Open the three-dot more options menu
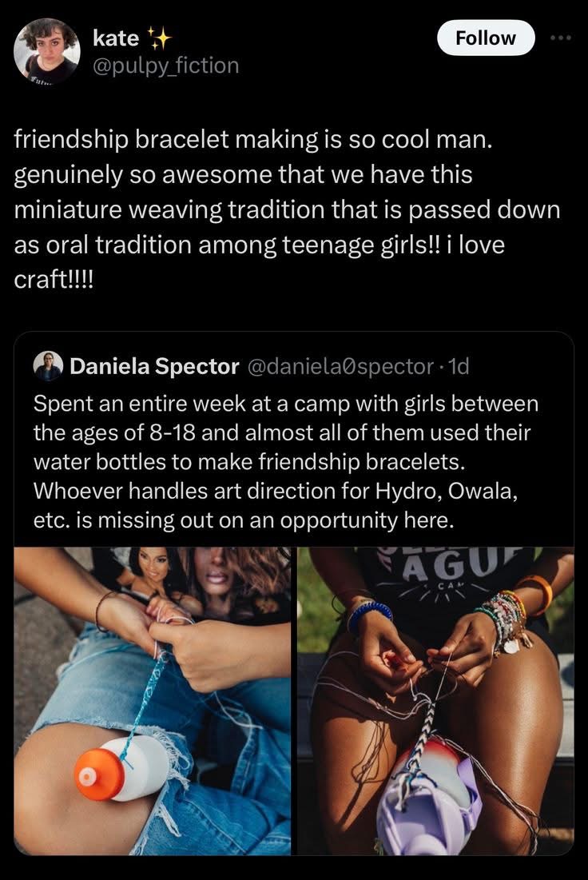 [563, 38]
